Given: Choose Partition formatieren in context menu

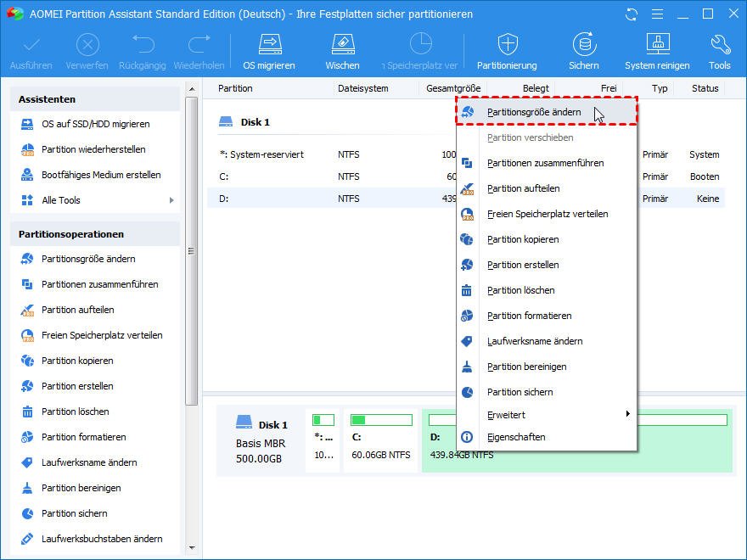Looking at the screenshot, I should tap(547, 316).
